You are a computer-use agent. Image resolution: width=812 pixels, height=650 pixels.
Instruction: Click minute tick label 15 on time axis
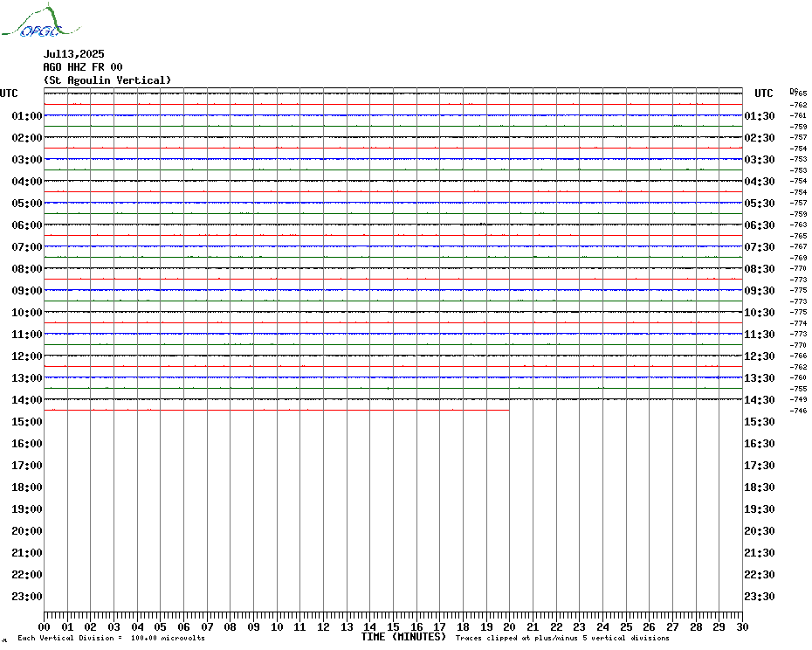coord(394,626)
